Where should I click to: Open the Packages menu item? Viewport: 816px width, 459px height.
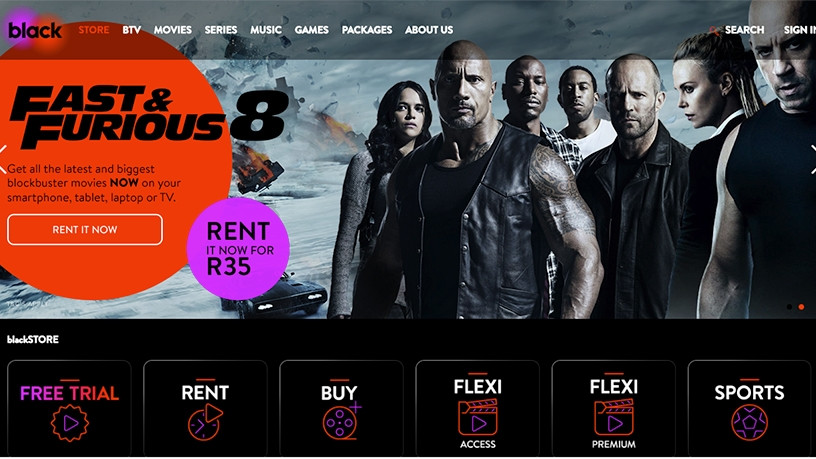pos(367,30)
